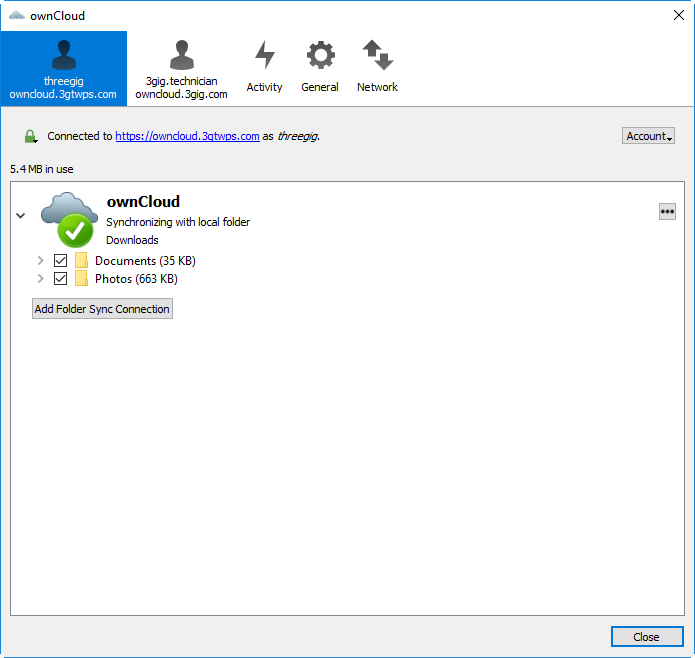Viewport: 695px width, 658px height.
Task: Click the Photos folder icon
Action: 81,279
